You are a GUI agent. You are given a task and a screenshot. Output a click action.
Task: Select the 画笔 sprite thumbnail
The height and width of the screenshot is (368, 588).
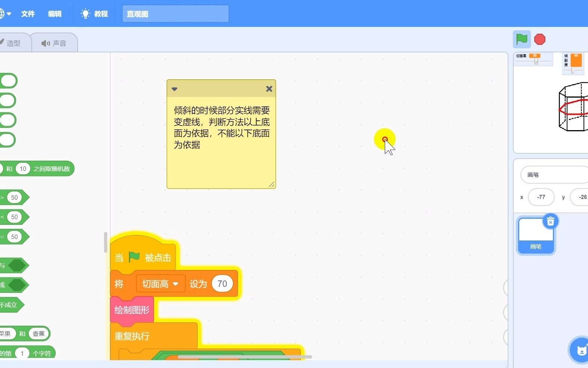pos(536,236)
